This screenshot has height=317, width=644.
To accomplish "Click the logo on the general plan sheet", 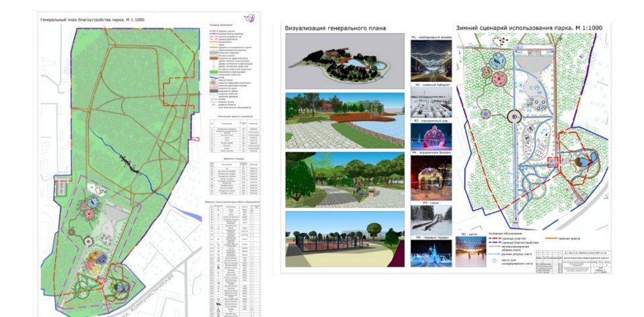I will point(249,19).
